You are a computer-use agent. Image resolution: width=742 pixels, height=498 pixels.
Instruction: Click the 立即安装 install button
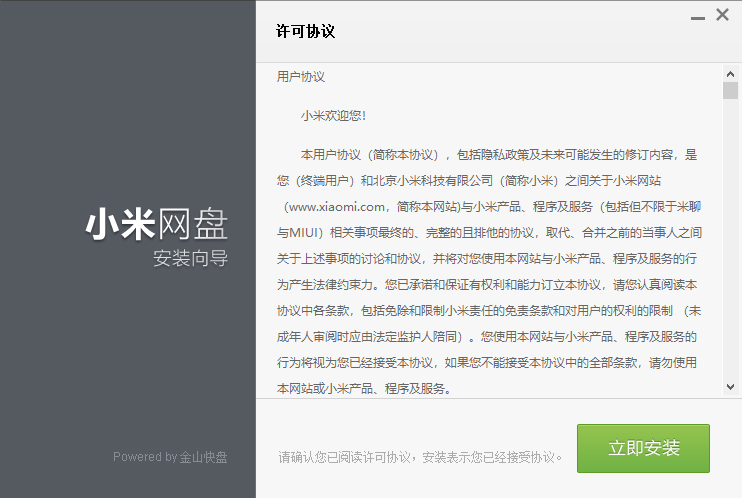643,448
